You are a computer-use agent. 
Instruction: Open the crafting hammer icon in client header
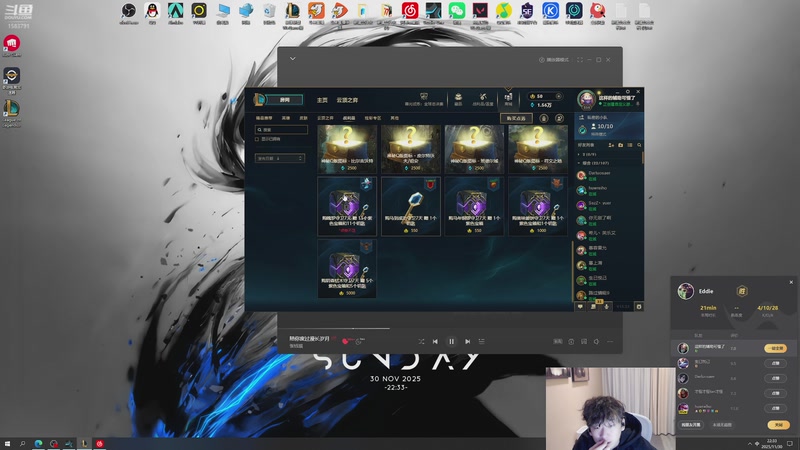[x=483, y=97]
